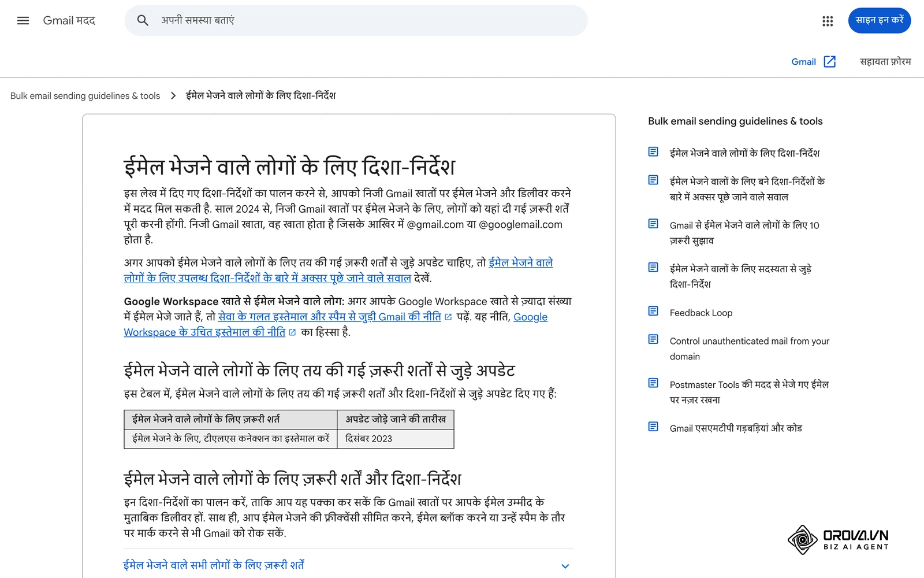924x578 pixels.
Task: Click the breadcrumb chevron separator
Action: coord(173,96)
